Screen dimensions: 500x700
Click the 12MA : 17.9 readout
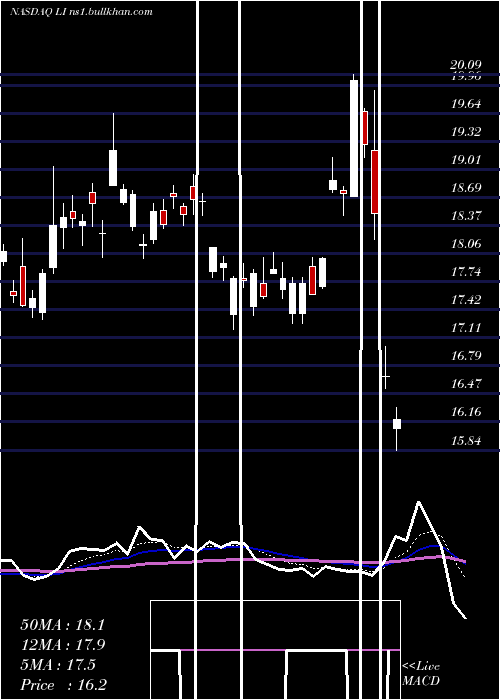pyautogui.click(x=62, y=645)
